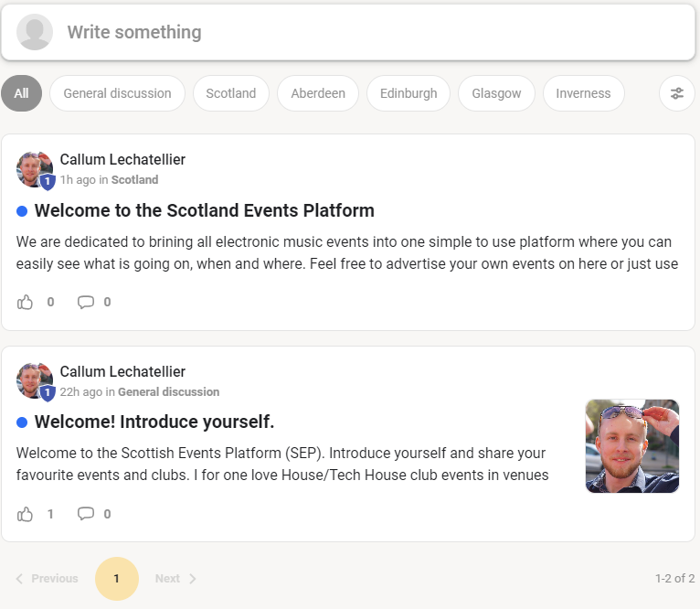This screenshot has width=700, height=609.
Task: Open the Welcome! Introduce yourself post title
Action: (154, 422)
